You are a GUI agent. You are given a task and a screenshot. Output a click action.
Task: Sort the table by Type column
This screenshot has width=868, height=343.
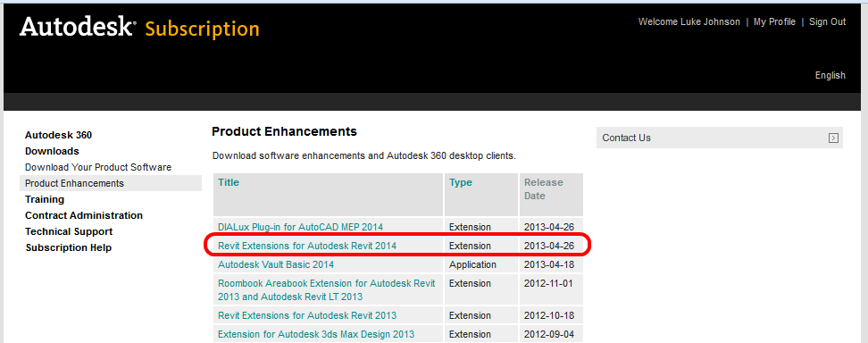[461, 182]
